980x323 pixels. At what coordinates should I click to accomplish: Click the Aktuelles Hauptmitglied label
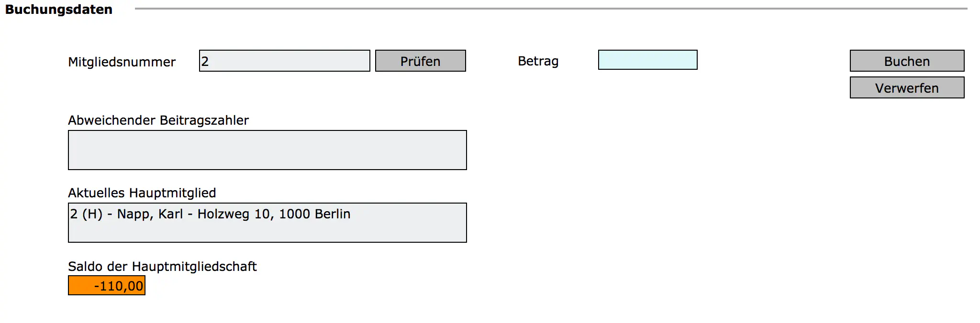tap(142, 193)
